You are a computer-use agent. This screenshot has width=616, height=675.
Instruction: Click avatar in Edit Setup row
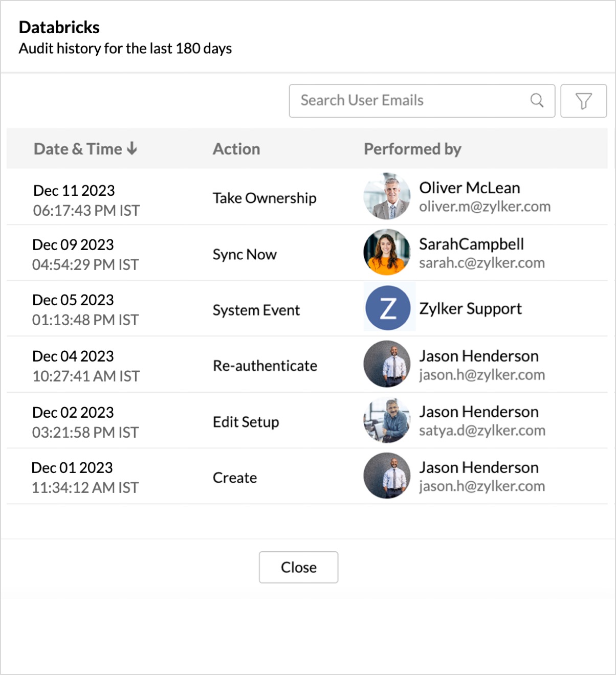[x=387, y=420]
